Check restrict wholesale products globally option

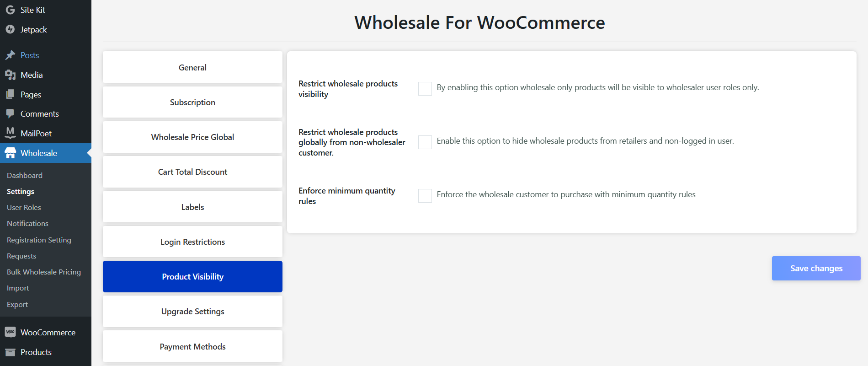click(x=425, y=142)
